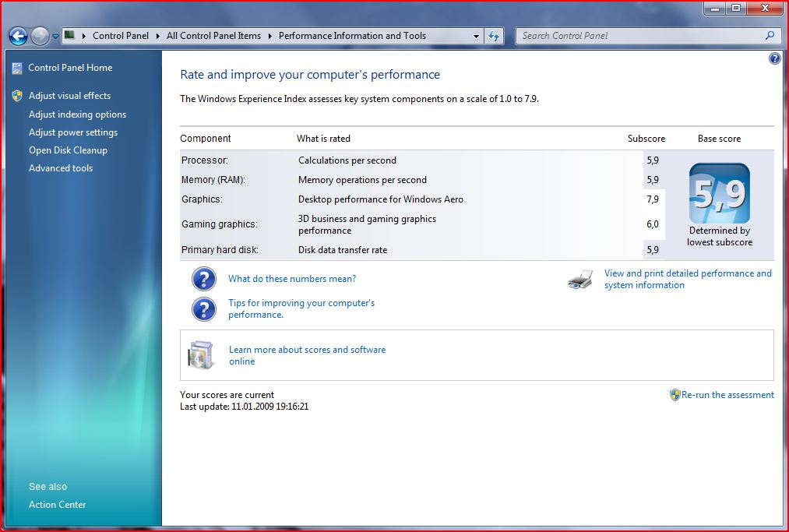Viewport: 789px width, 532px height.
Task: Expand arrow before All Control Panel Items
Action: (157, 37)
